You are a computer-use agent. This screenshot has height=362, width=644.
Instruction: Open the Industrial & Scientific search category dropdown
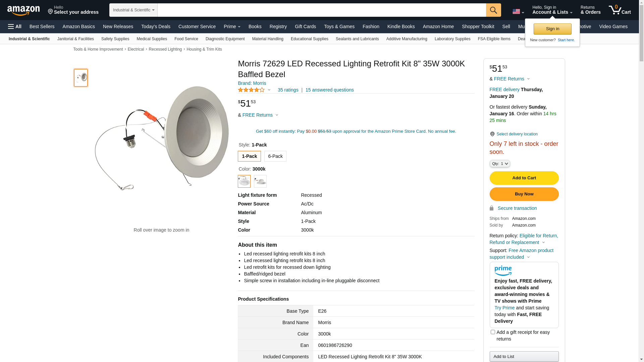[133, 10]
